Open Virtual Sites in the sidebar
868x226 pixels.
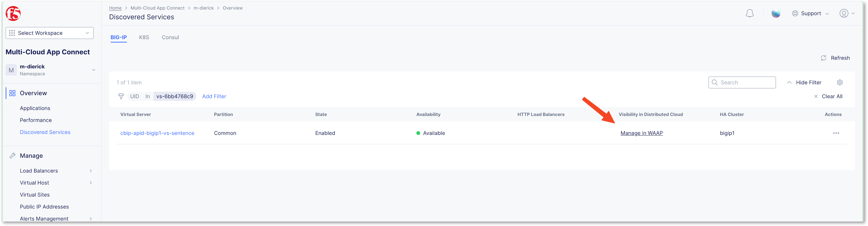(35, 195)
